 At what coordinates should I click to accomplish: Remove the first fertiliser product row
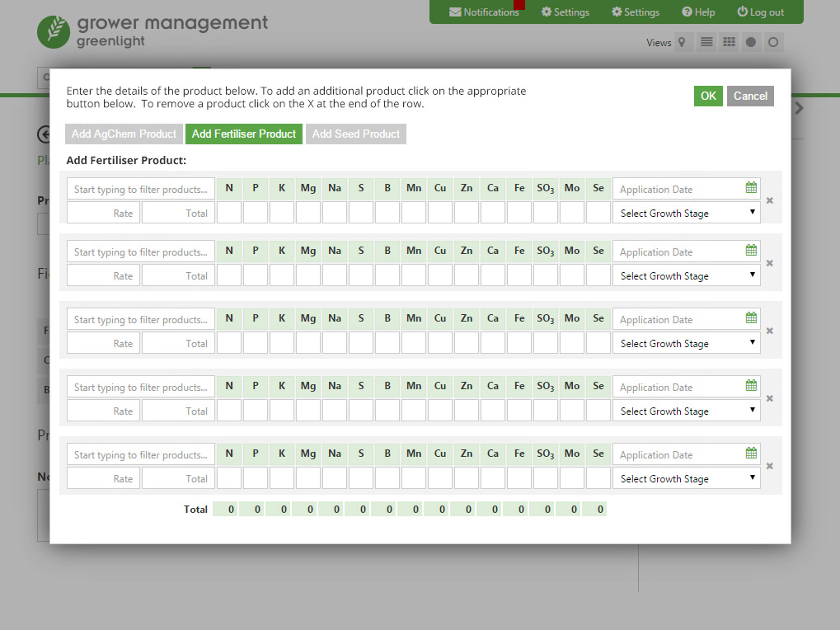pos(769,200)
